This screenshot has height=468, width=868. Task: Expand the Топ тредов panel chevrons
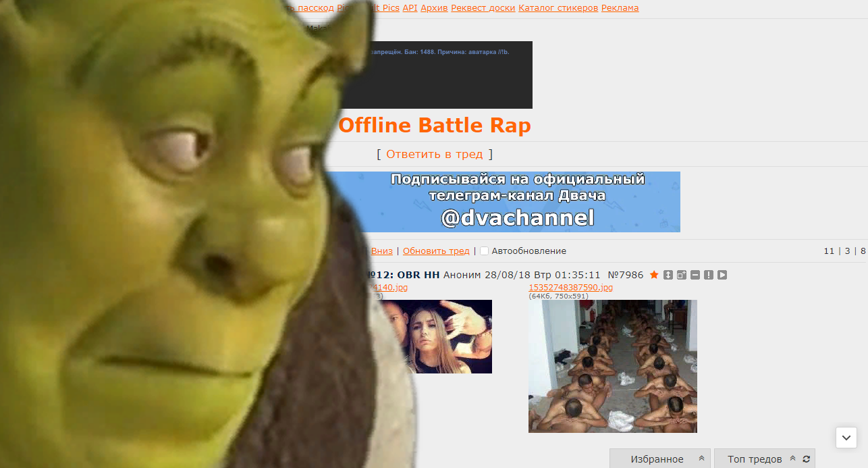pyautogui.click(x=793, y=459)
